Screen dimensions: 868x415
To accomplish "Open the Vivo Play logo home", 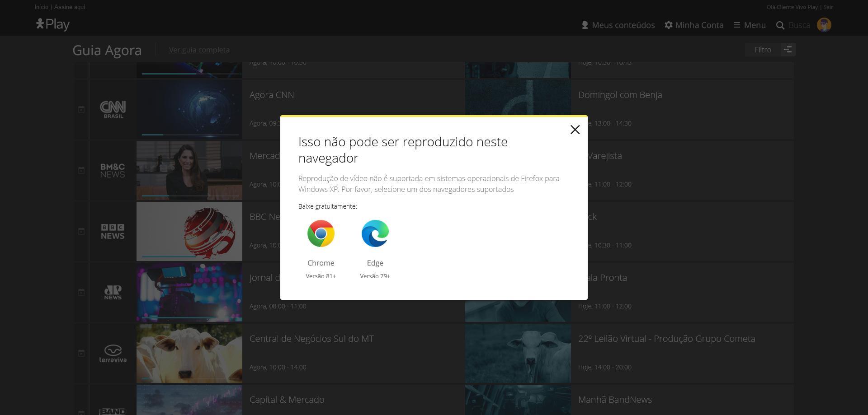I will click(53, 24).
